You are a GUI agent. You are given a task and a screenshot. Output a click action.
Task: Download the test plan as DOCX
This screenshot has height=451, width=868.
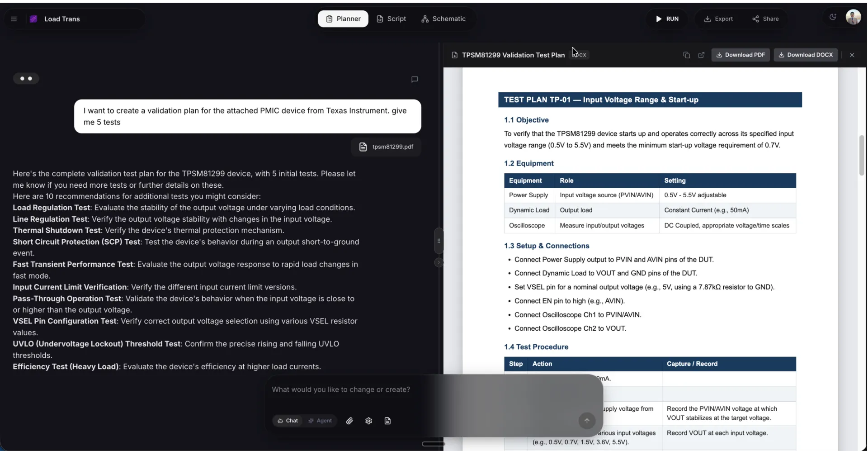(x=806, y=55)
